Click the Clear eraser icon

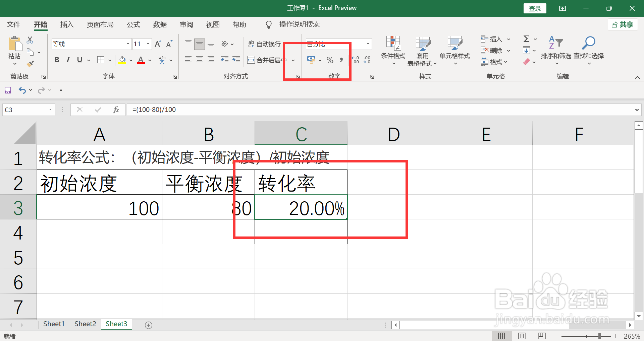coord(527,62)
